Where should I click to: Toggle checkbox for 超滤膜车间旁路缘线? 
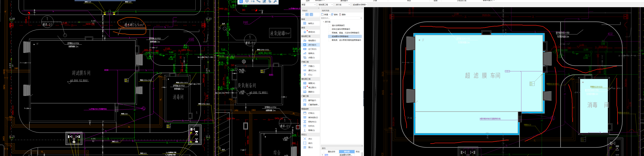(330, 36)
